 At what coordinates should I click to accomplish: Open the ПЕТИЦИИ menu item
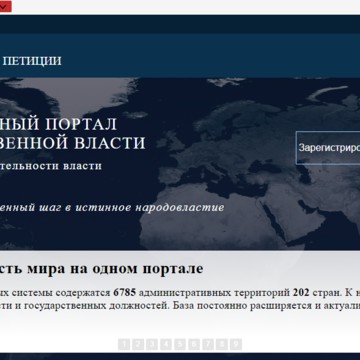click(32, 61)
